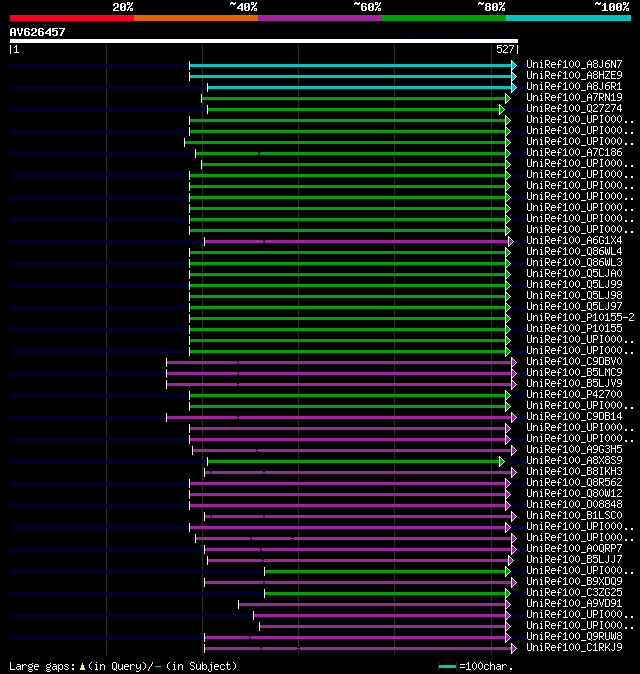Open the UniRef100_A8J6R1 hit label

pyautogui.click(x=574, y=86)
